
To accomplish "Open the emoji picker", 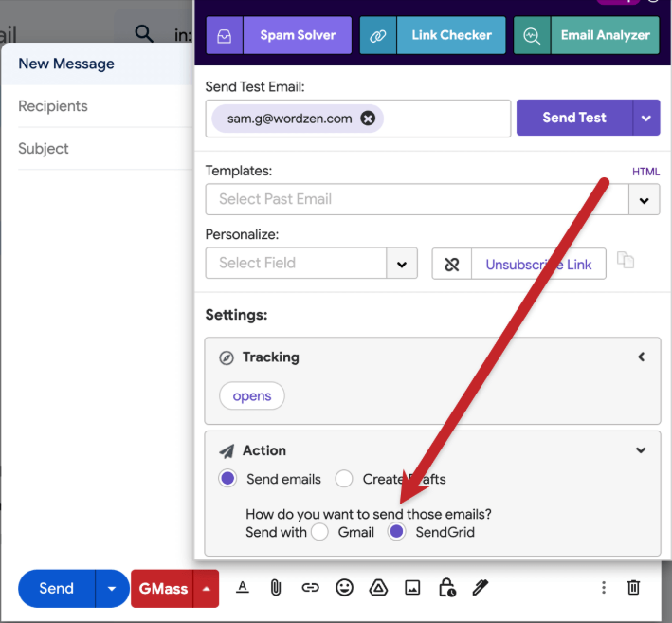I will click(x=344, y=587).
